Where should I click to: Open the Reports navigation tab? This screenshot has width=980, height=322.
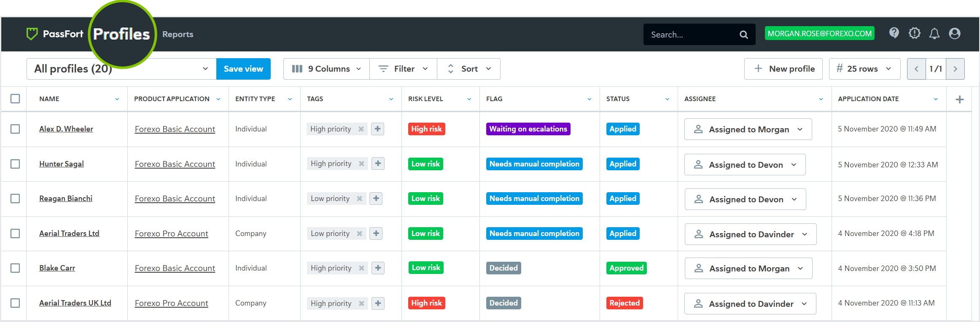point(178,35)
